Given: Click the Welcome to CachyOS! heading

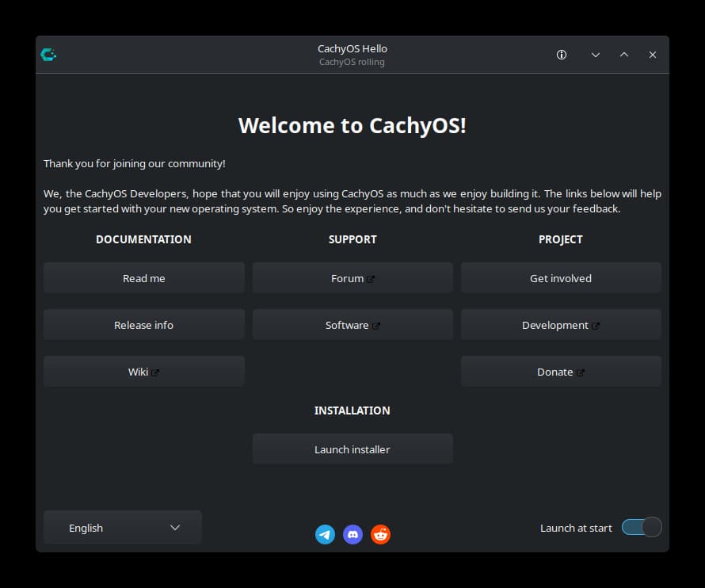Looking at the screenshot, I should coord(352,125).
